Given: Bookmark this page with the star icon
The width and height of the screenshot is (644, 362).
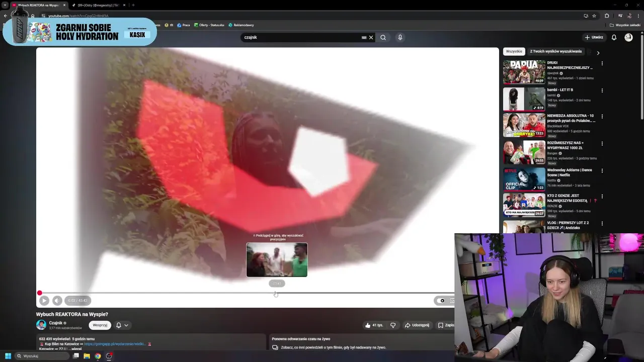Looking at the screenshot, I should pyautogui.click(x=594, y=16).
